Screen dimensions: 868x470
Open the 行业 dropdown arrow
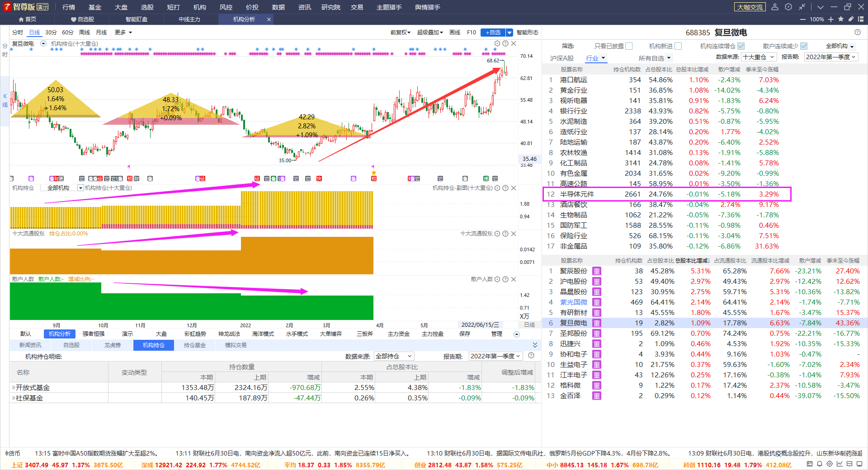(x=604, y=58)
